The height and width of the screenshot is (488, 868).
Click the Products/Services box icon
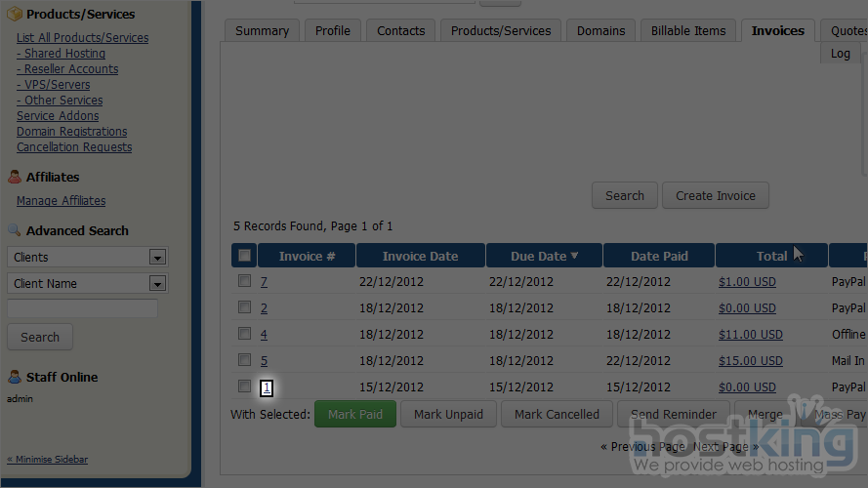[15, 15]
